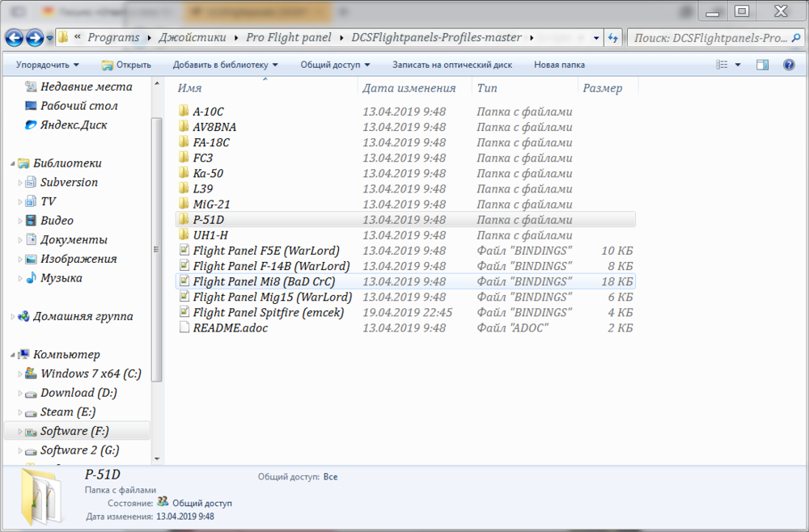This screenshot has height=532, width=809.
Task: Select the FA-18C folder icon
Action: click(184, 141)
